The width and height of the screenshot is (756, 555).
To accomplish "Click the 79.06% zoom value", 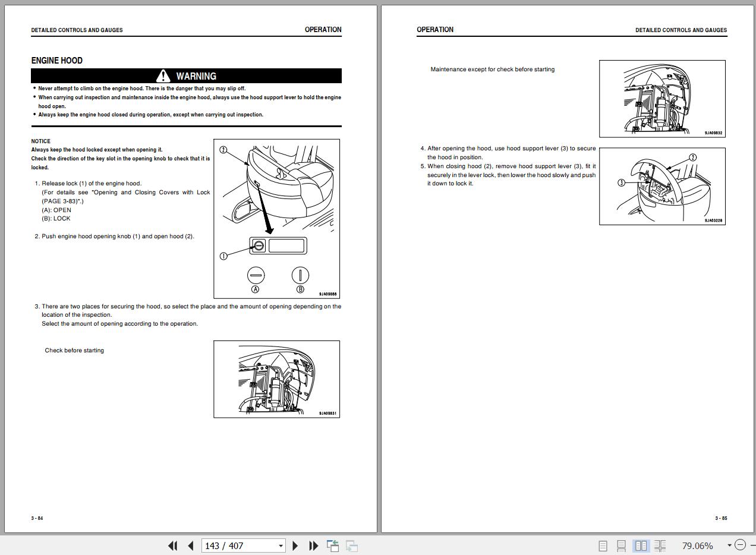I will (x=697, y=545).
